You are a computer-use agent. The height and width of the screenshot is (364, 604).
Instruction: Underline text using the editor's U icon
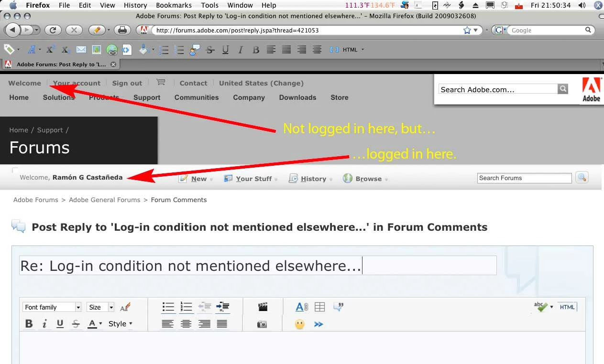[x=60, y=324]
